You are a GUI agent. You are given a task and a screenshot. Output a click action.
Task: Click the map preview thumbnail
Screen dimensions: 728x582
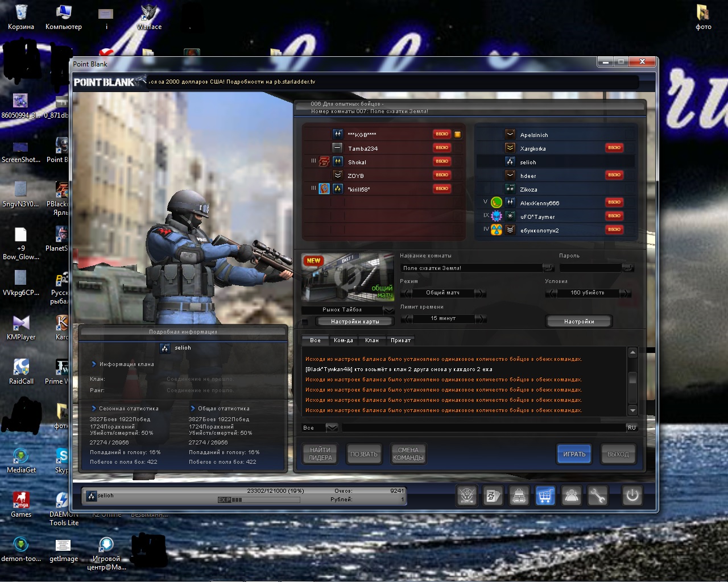(x=348, y=278)
